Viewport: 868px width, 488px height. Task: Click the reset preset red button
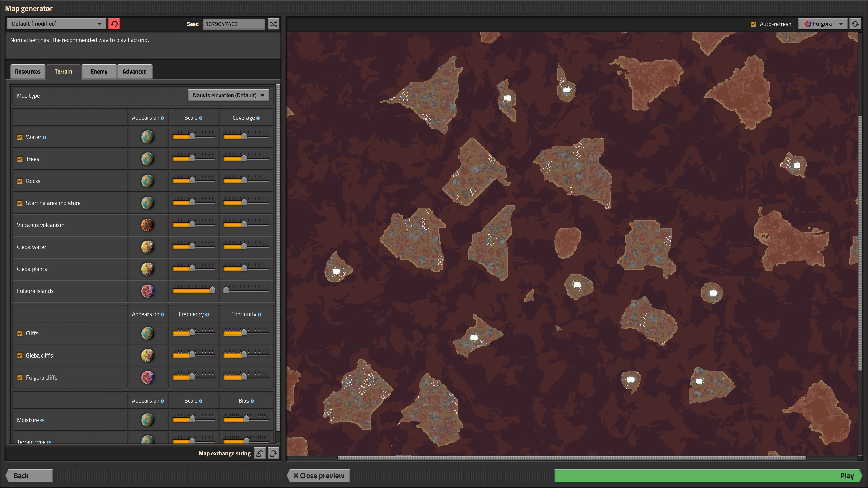[x=114, y=24]
